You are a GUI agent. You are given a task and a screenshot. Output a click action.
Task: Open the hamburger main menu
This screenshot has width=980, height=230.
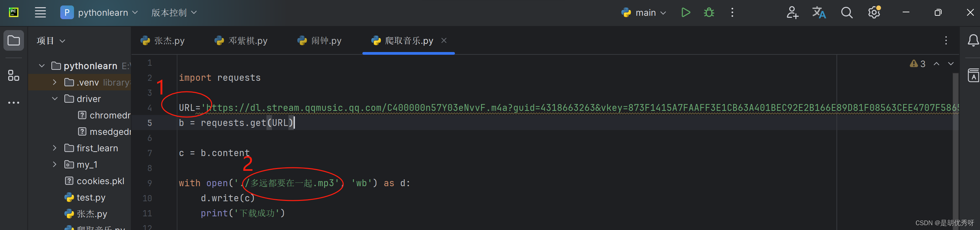tap(40, 13)
